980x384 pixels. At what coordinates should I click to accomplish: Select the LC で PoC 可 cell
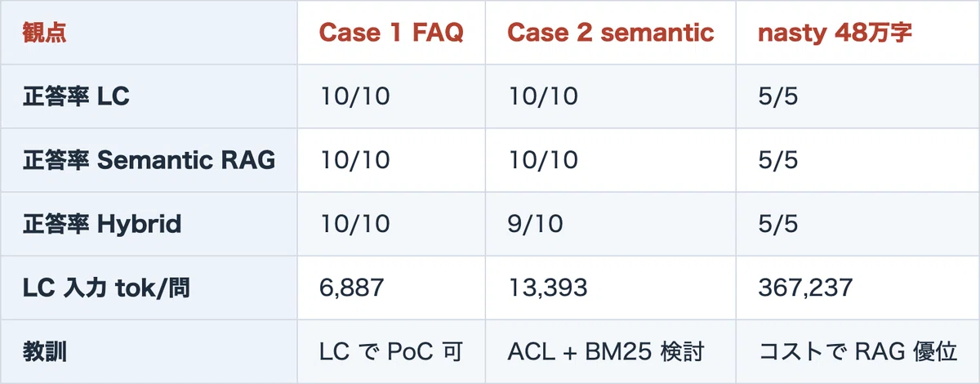tap(391, 352)
